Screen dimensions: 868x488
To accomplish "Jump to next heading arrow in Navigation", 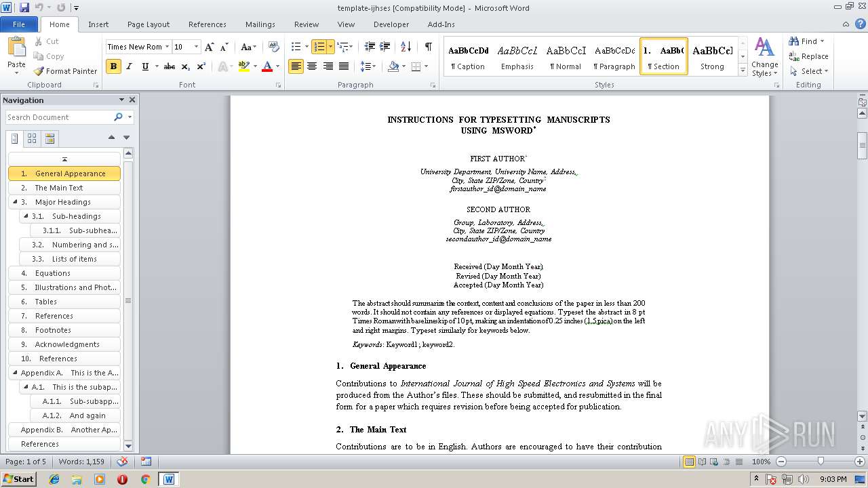I will coord(126,138).
